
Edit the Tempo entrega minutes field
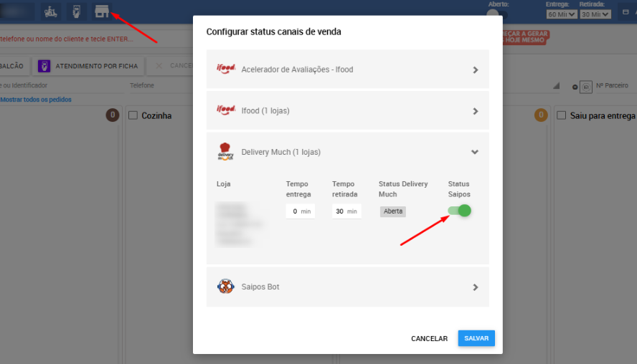click(301, 211)
